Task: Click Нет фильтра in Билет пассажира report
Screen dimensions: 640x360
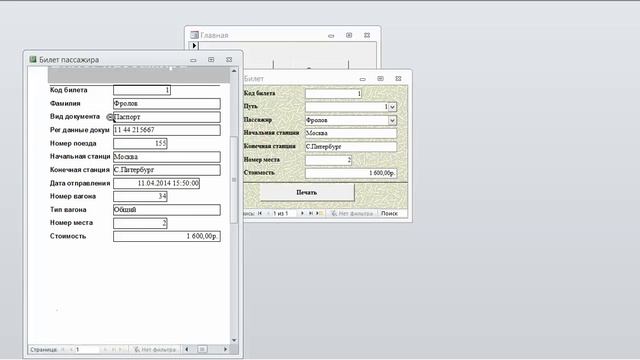Action: coord(156,349)
